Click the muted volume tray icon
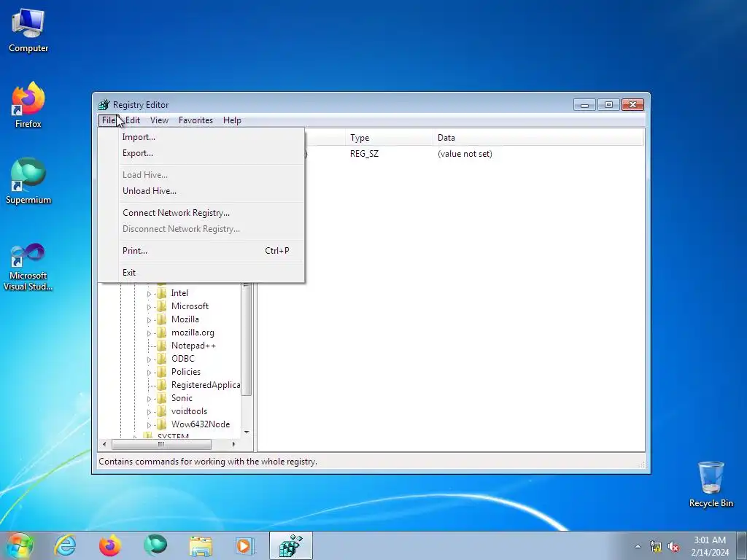Image resolution: width=747 pixels, height=560 pixels. 673,546
